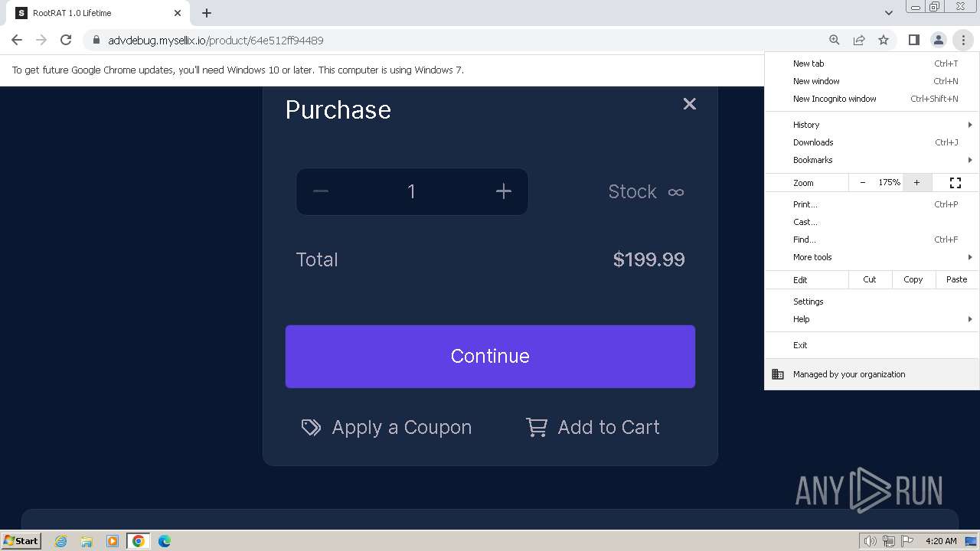This screenshot has height=551, width=980.
Task: Open a new tab with plus button
Action: 207,13
